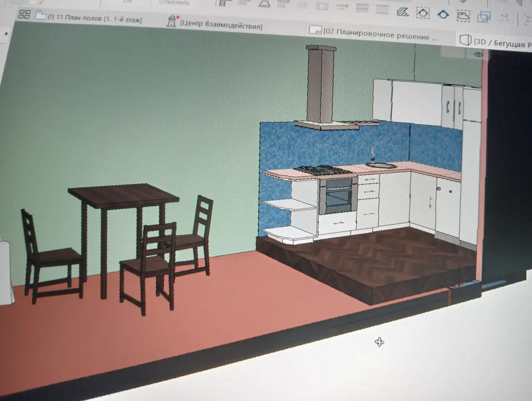
Task: Toggle the eye visibility button in 3D view
Action: [x=478, y=54]
